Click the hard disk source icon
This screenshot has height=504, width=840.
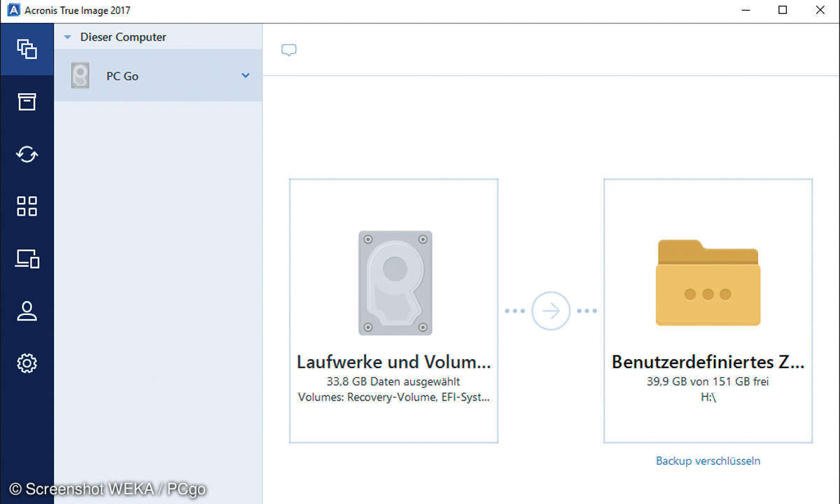(x=395, y=283)
